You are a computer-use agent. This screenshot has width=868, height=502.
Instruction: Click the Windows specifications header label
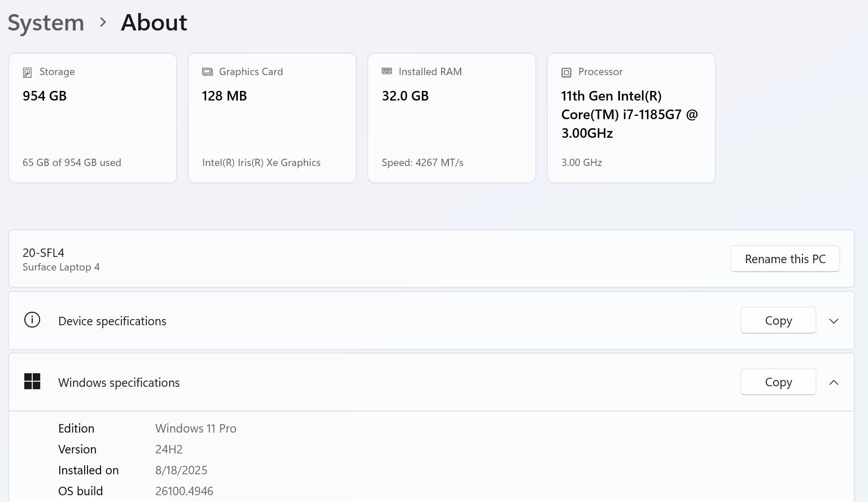pos(119,382)
